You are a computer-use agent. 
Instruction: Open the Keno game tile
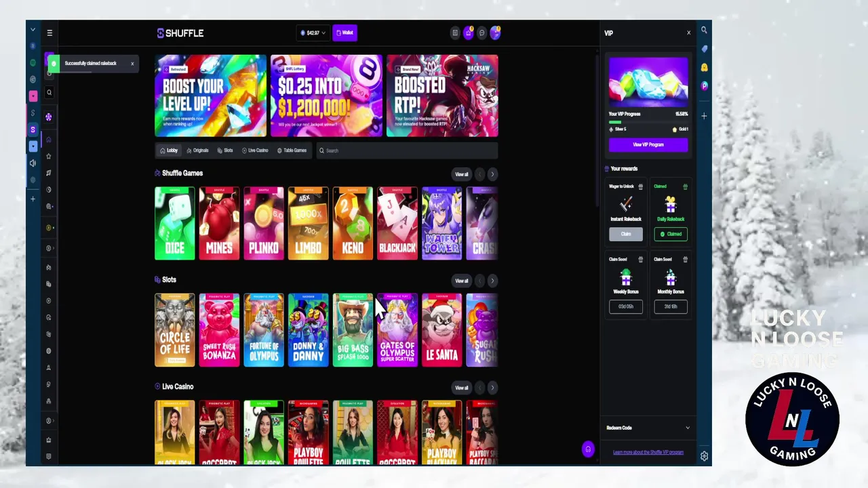tap(353, 224)
